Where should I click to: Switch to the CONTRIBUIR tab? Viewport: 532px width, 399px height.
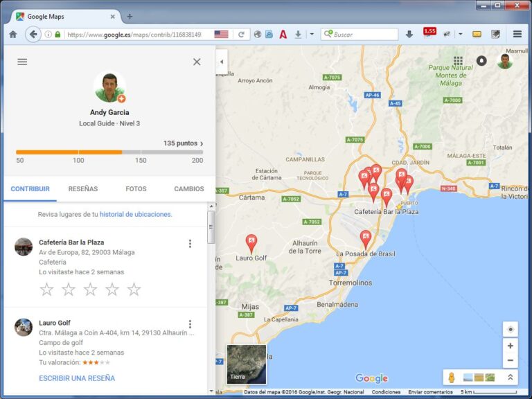click(x=30, y=189)
